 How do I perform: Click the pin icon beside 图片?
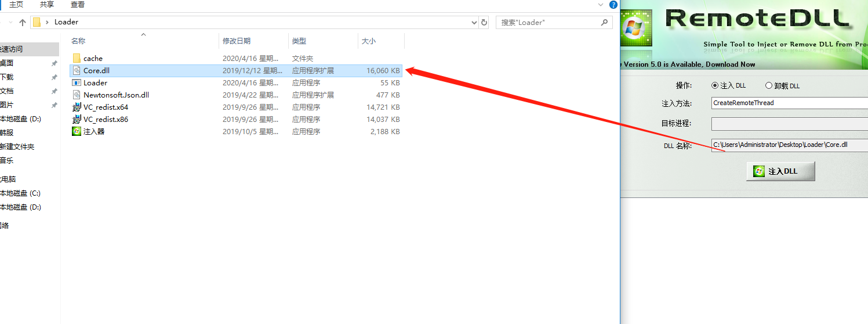pyautogui.click(x=54, y=105)
